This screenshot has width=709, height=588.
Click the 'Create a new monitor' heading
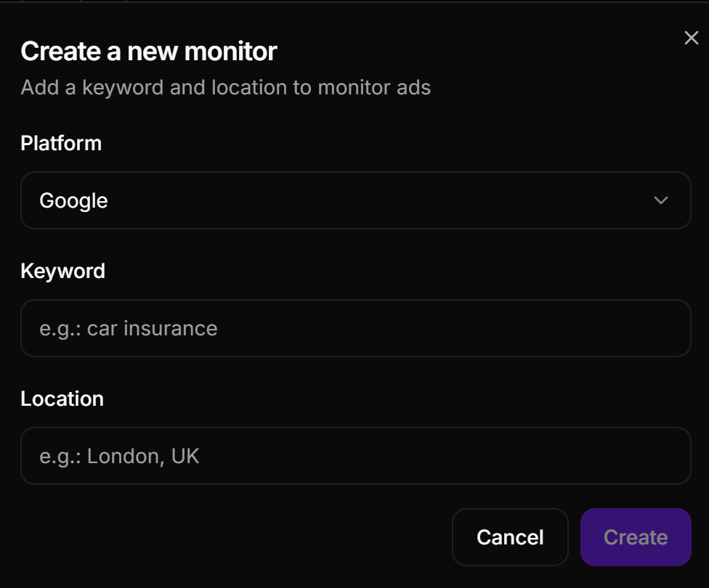149,52
